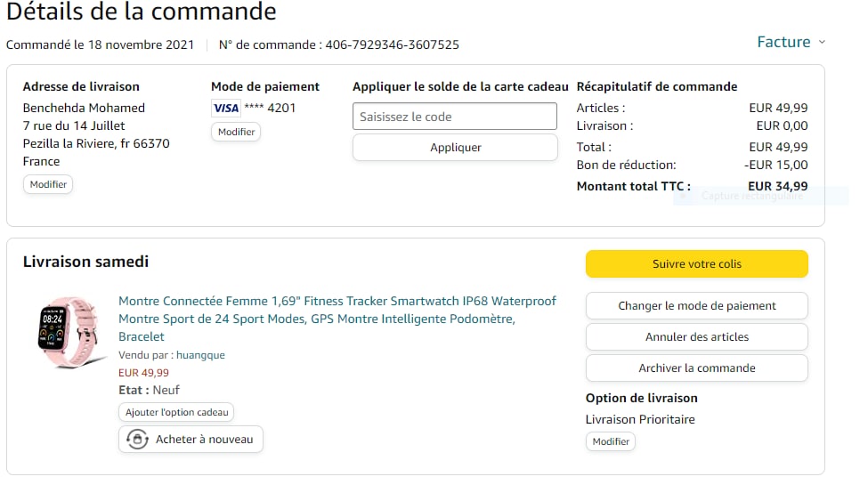The width and height of the screenshot is (868, 493).
Task: Modify the Visa payment method
Action: (236, 132)
